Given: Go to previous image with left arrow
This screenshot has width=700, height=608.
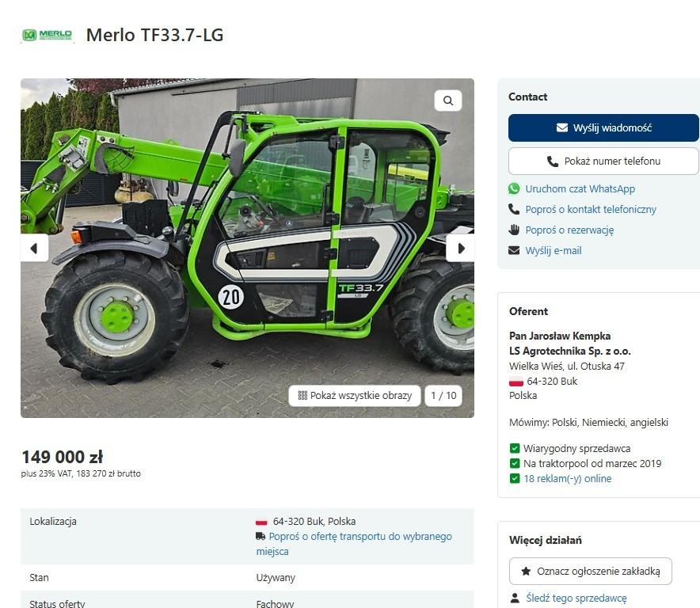Looking at the screenshot, I should coord(34,249).
